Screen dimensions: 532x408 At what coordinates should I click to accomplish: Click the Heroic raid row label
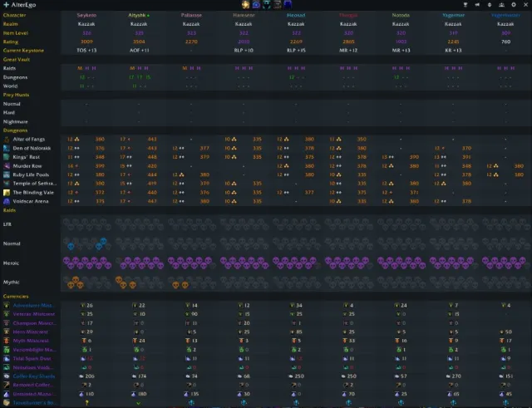pyautogui.click(x=11, y=263)
